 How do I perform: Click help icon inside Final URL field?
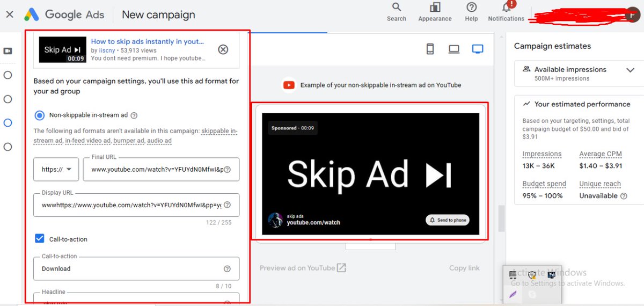coord(227,170)
